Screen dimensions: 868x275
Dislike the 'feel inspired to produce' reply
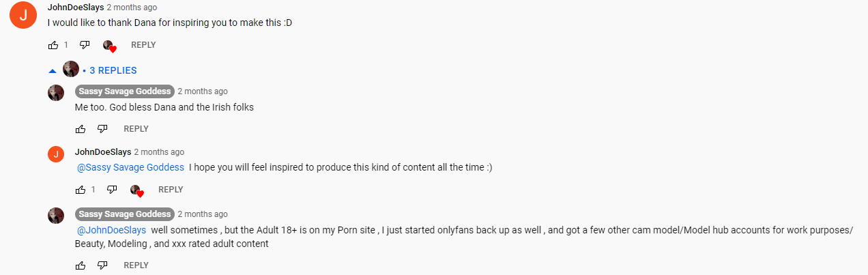112,190
